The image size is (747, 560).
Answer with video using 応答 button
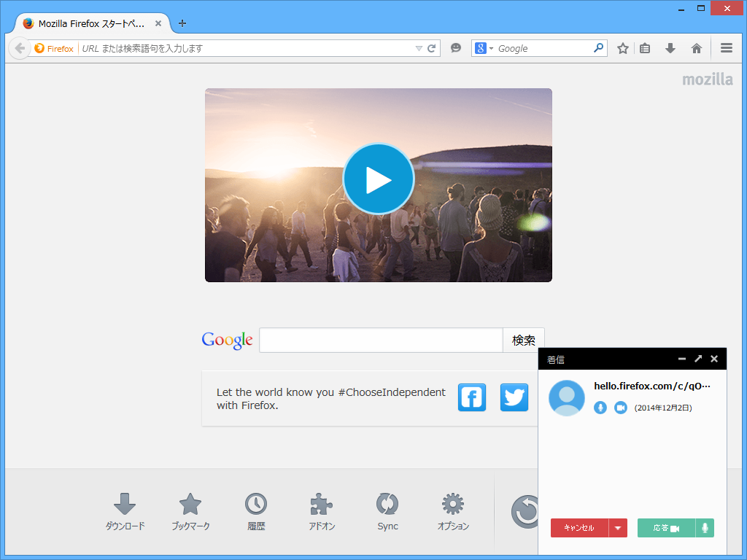point(666,528)
